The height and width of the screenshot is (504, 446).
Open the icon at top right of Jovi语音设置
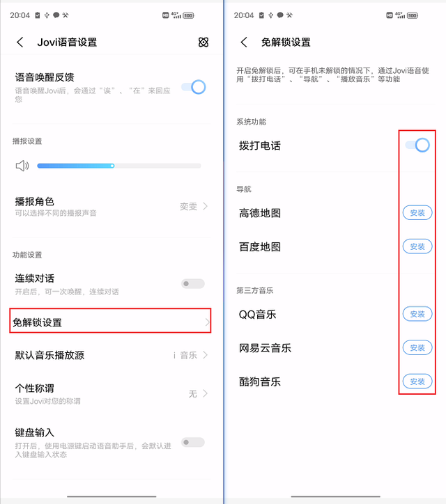(x=203, y=42)
